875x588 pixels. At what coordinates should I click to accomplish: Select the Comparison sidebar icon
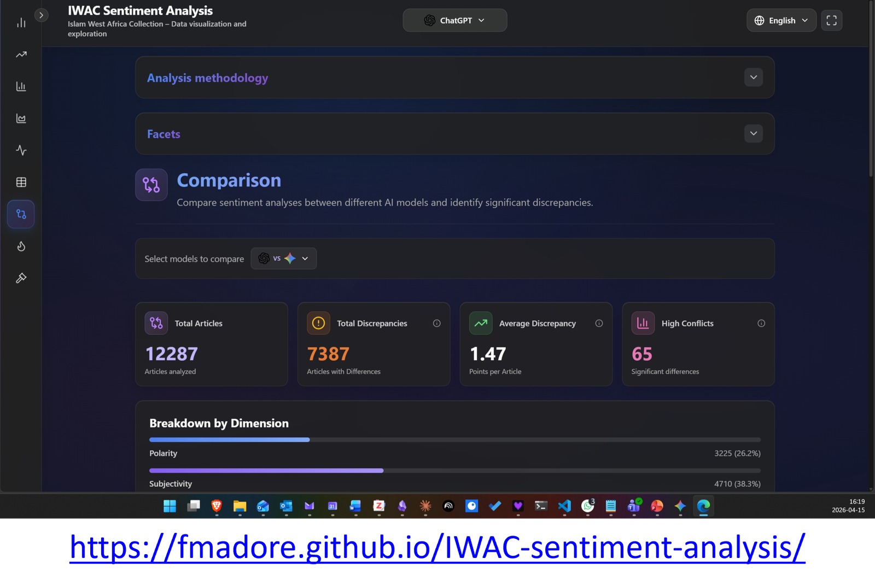21,214
